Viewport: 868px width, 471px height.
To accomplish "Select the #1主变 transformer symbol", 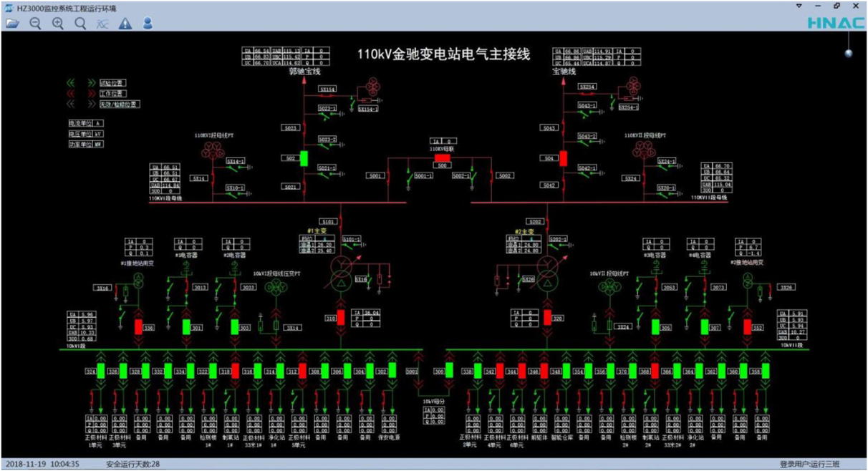I will coord(342,273).
